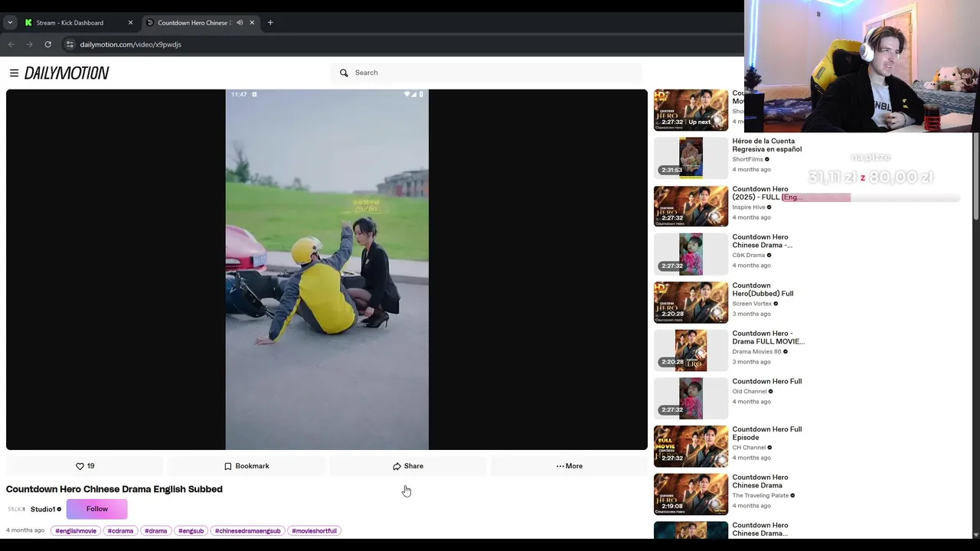Viewport: 980px width, 551px height.
Task: Open CH Channel video thumbnail
Action: coord(691,446)
